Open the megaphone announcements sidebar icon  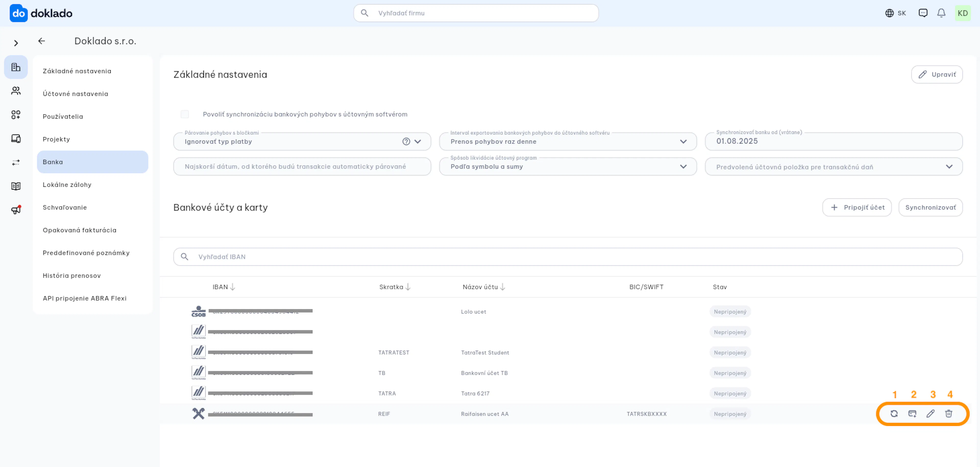tap(16, 210)
